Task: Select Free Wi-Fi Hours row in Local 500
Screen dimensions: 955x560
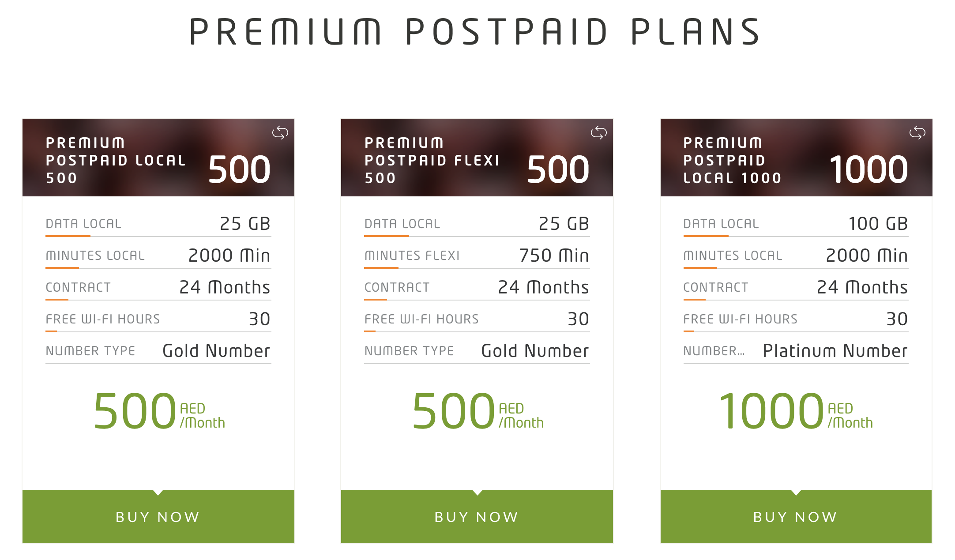Action: click(158, 319)
